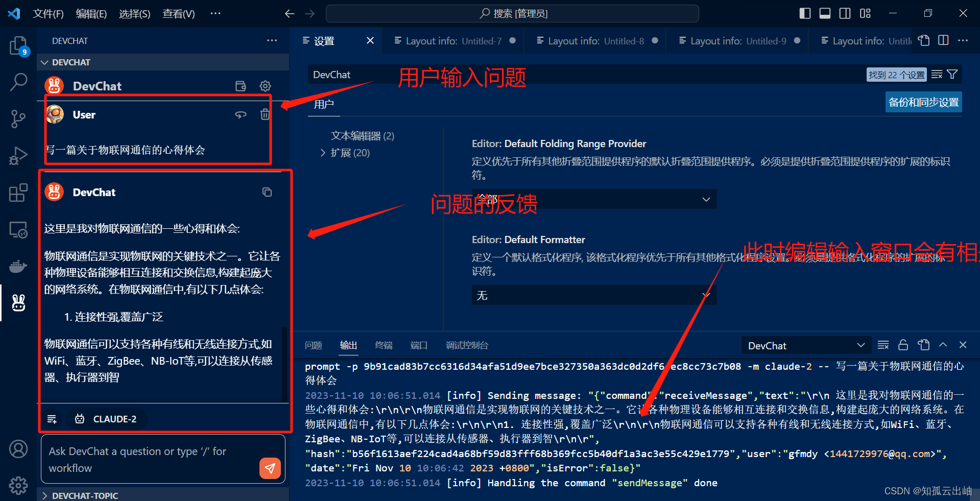This screenshot has width=980, height=501.
Task: Open Default Folding Range Provider dropdown
Action: [x=594, y=199]
